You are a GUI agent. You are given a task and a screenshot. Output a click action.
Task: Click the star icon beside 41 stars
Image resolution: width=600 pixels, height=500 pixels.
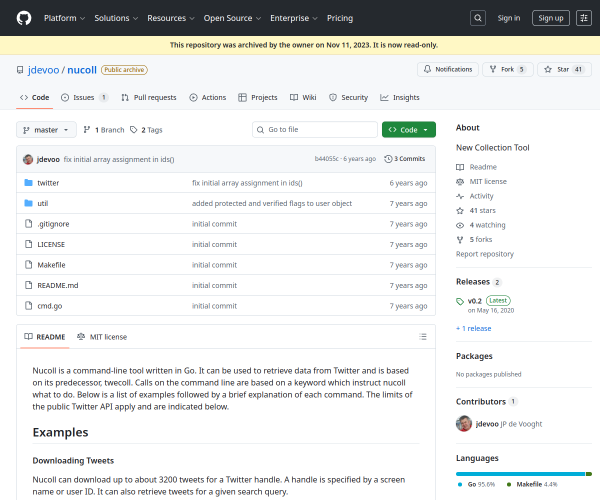click(460, 211)
